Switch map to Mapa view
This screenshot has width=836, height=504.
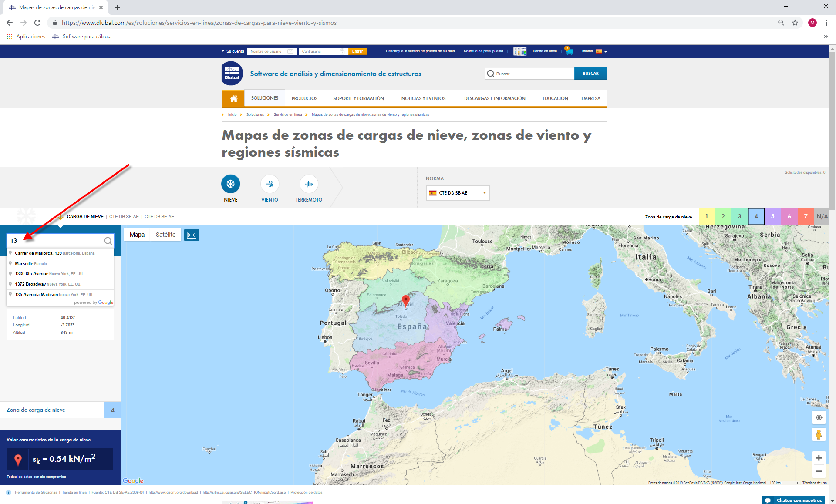137,235
